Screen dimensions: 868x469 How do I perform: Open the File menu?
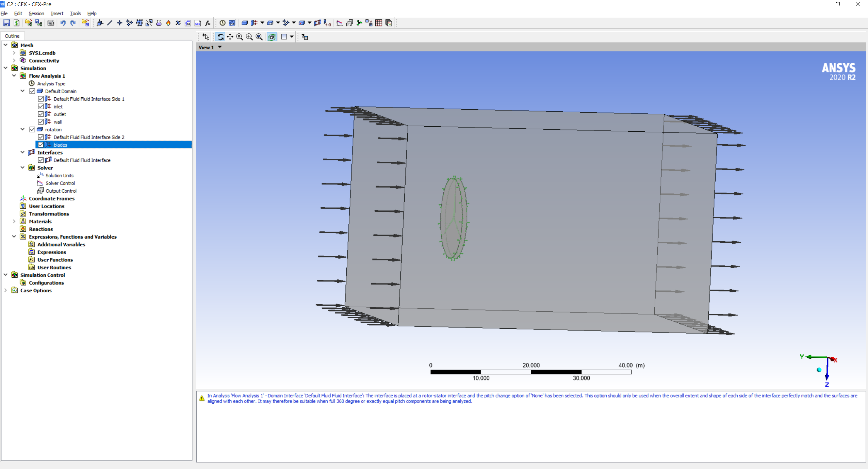tap(4, 13)
